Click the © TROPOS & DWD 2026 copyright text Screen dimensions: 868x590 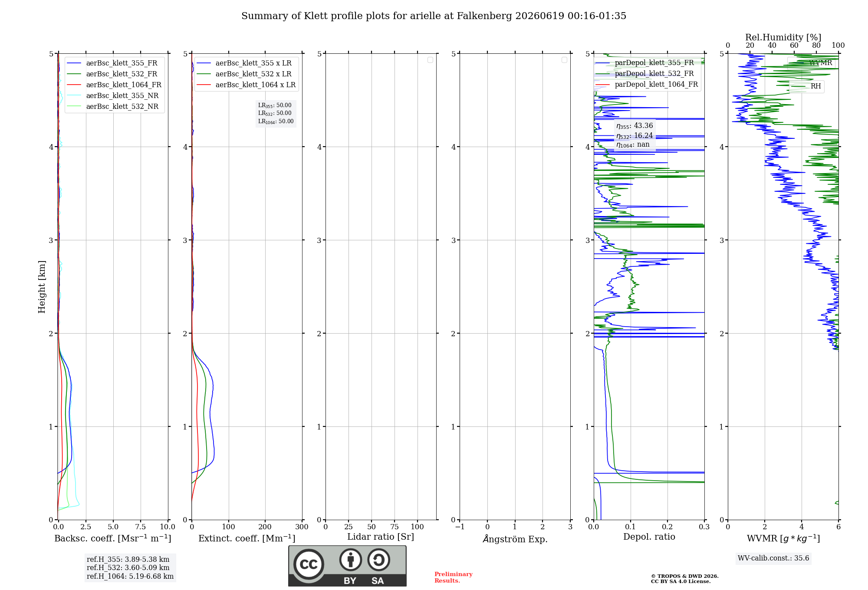[685, 576]
